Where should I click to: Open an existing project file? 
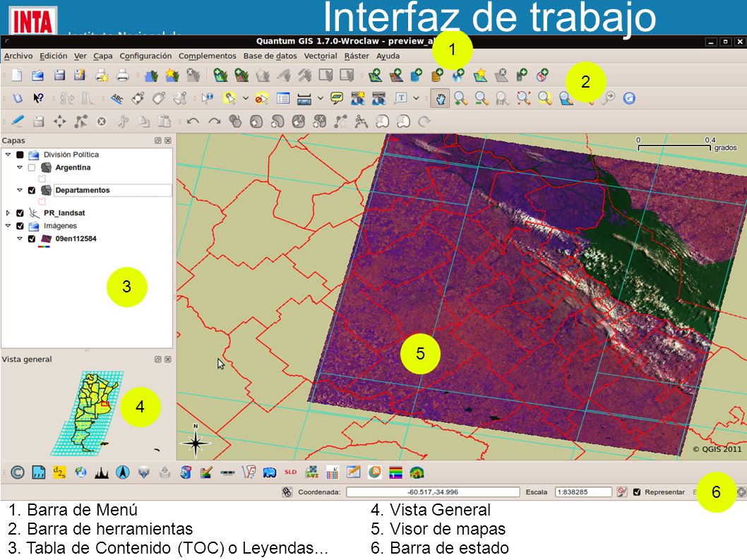37,76
